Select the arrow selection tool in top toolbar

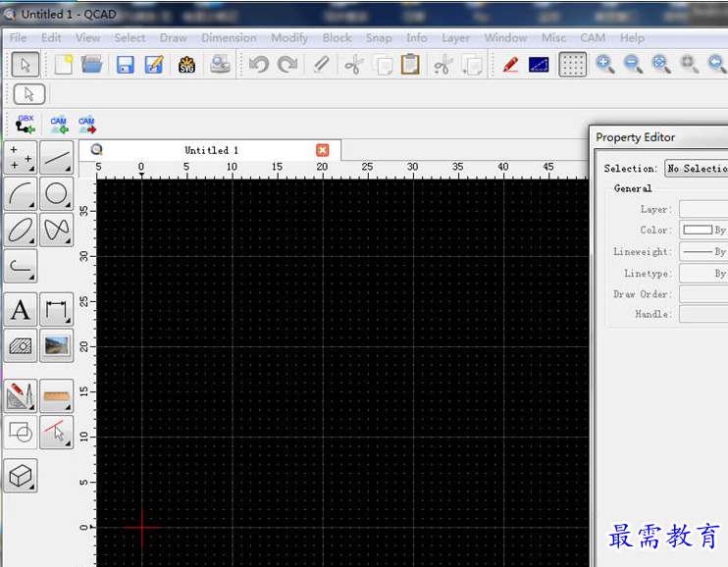coord(26,64)
